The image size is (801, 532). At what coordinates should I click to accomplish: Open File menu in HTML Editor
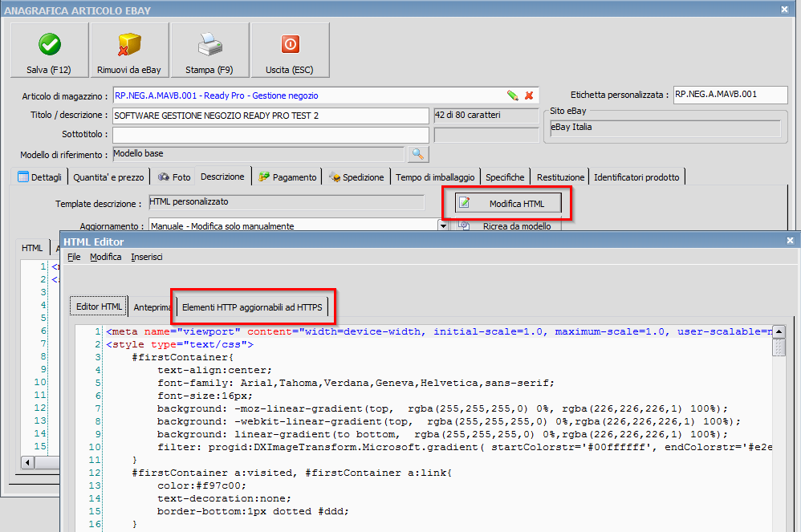coord(74,257)
